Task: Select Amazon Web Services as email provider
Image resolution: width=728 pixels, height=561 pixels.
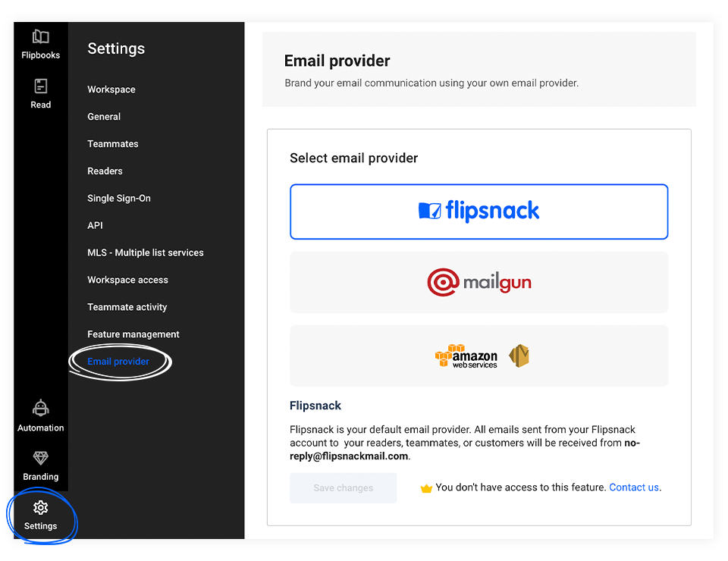Action: coord(479,356)
